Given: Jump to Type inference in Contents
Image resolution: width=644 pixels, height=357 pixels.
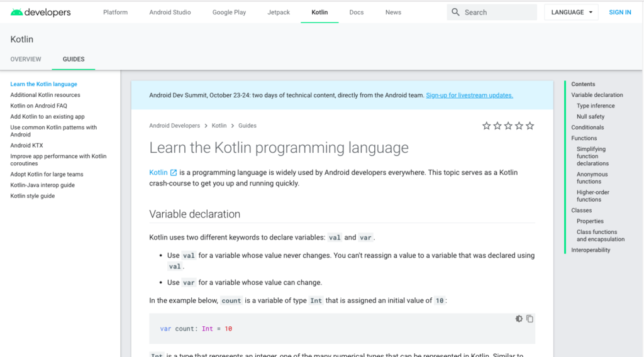Looking at the screenshot, I should [596, 106].
